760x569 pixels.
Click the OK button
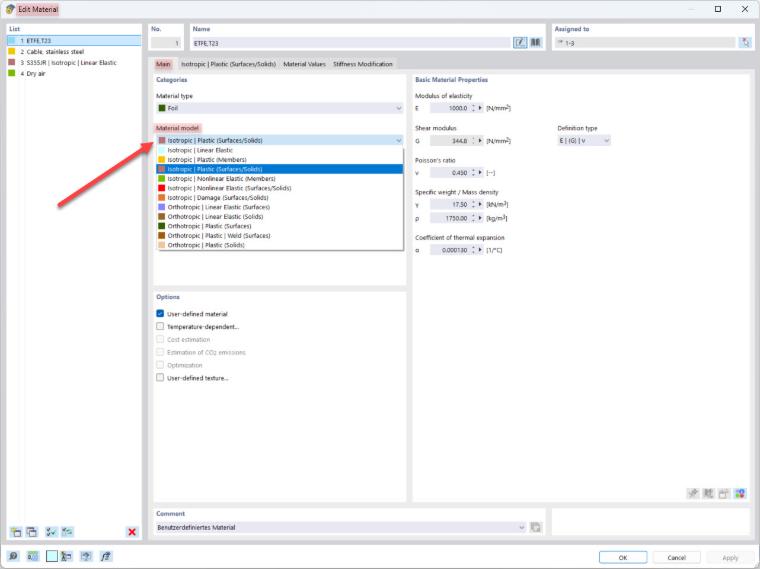click(x=623, y=557)
